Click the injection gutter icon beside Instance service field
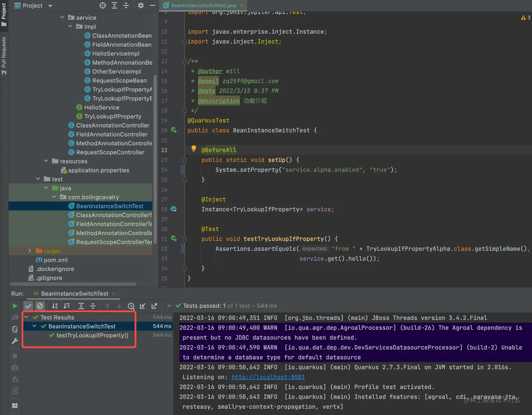 click(x=174, y=209)
